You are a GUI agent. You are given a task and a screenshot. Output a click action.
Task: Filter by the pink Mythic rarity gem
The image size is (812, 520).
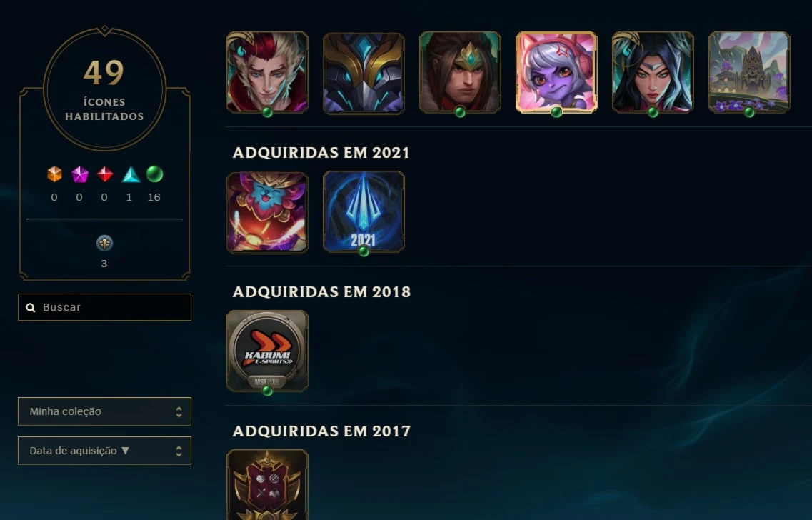click(x=79, y=174)
